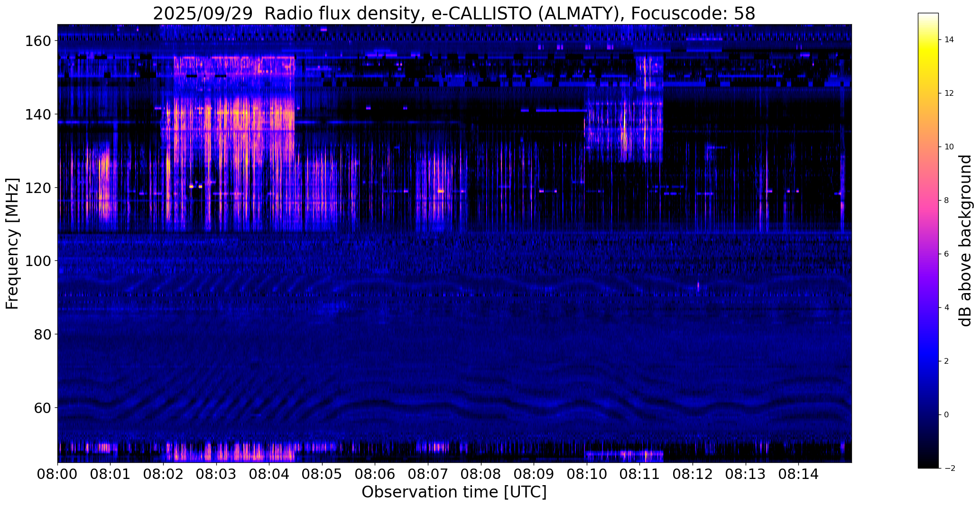Click the burst near 08:01 at 120 MHz
This screenshot has width=980, height=506.
click(104, 187)
